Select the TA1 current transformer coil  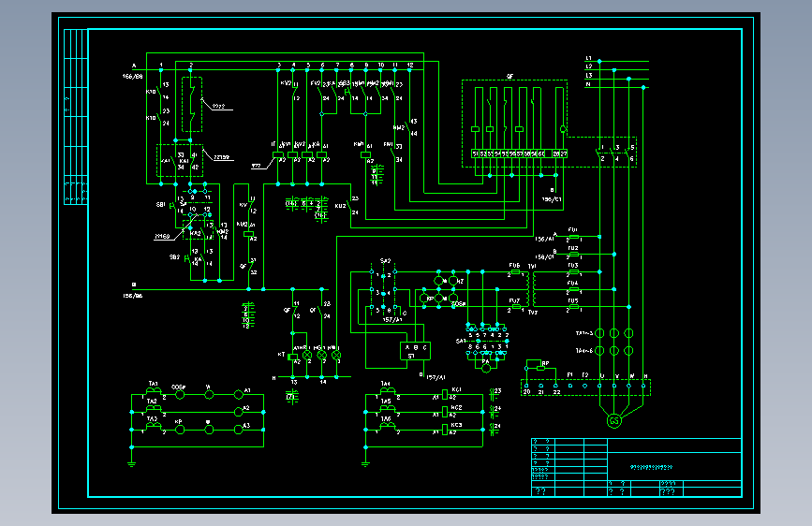[154, 391]
